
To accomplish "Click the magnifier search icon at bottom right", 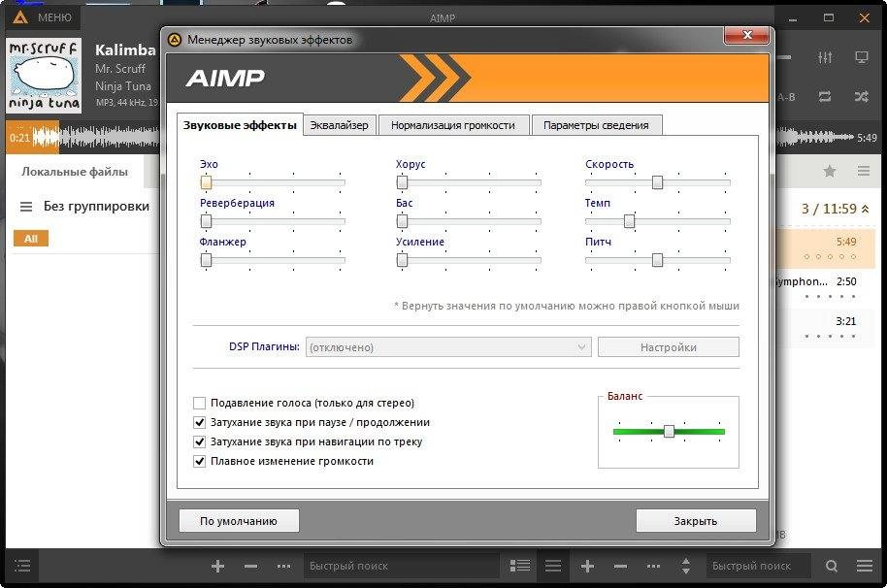I will pyautogui.click(x=831, y=566).
